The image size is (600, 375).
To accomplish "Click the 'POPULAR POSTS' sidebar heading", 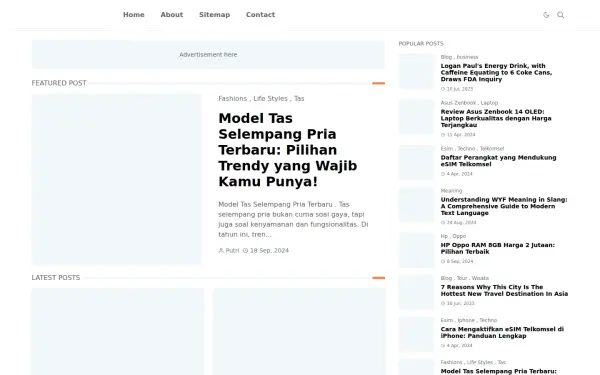I will pyautogui.click(x=421, y=44).
